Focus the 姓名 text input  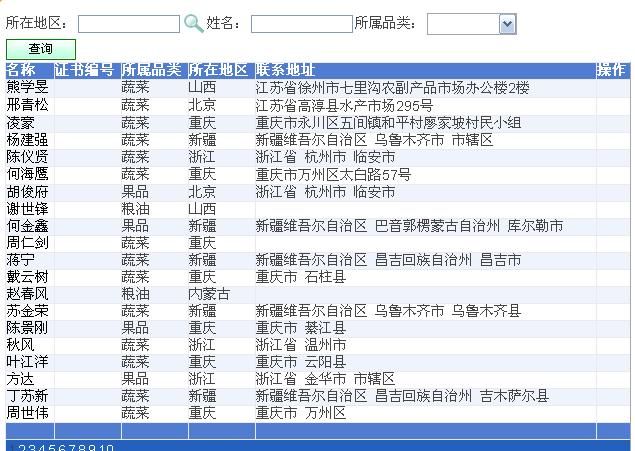point(301,24)
